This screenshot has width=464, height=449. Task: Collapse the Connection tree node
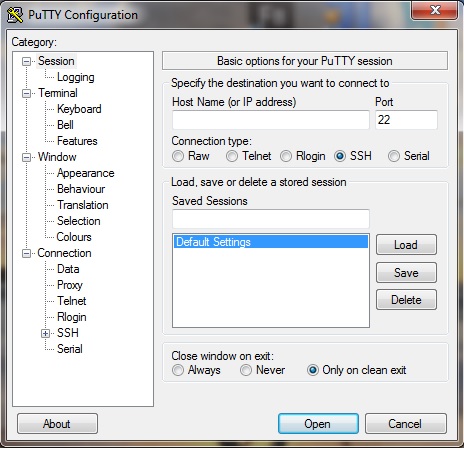(26, 253)
